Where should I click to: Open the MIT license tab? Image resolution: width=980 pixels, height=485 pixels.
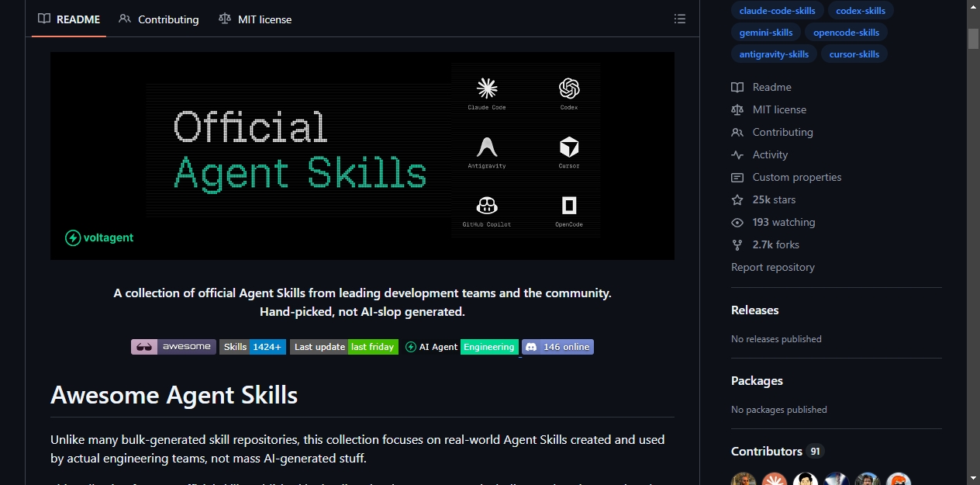point(255,19)
